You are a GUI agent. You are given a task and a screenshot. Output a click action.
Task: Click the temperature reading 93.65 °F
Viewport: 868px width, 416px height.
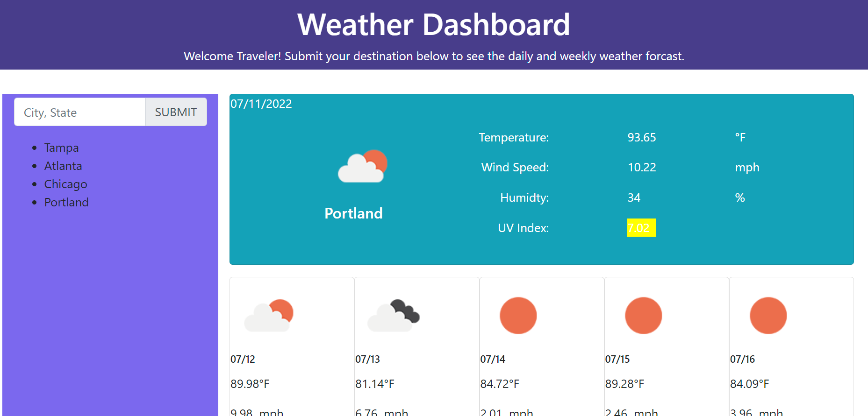(x=642, y=137)
